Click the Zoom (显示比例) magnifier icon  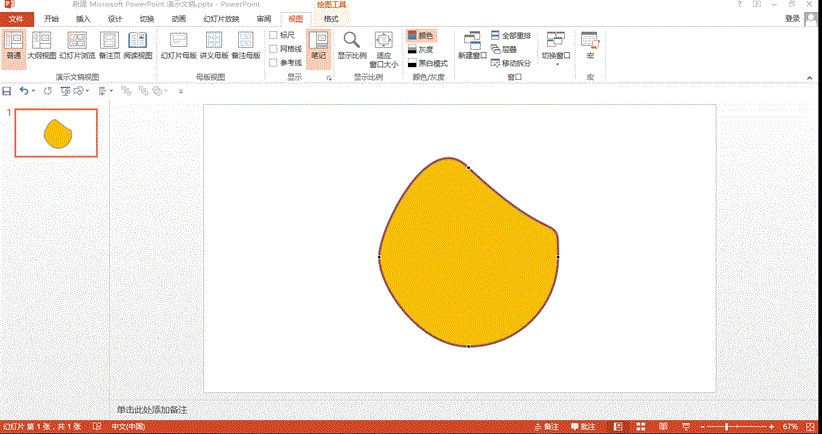pos(351,46)
